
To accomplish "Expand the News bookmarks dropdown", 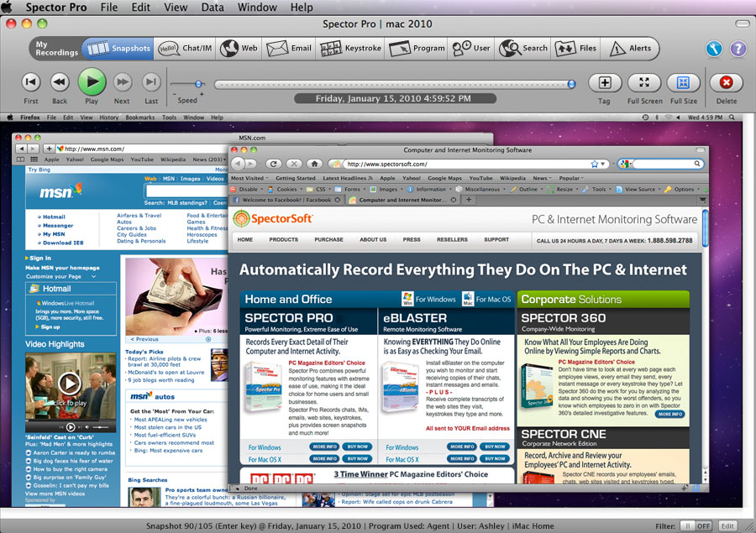I will click(x=543, y=178).
